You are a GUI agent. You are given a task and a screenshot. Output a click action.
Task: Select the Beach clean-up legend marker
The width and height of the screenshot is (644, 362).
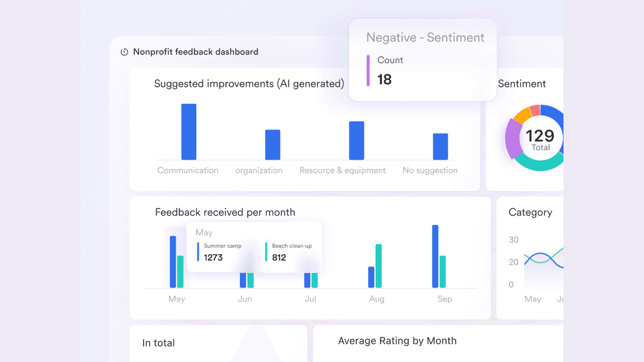coord(266,251)
